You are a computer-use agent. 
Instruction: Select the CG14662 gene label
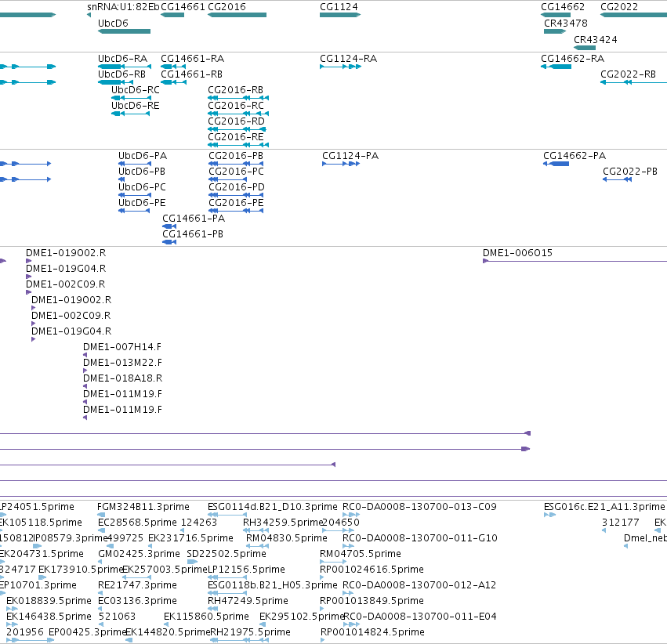pos(563,7)
